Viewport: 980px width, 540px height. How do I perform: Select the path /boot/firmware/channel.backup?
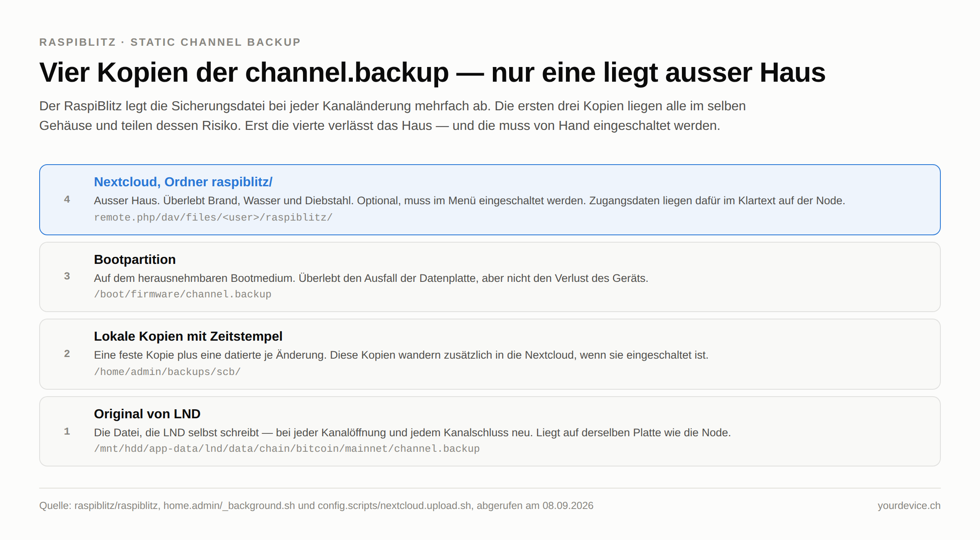point(183,294)
